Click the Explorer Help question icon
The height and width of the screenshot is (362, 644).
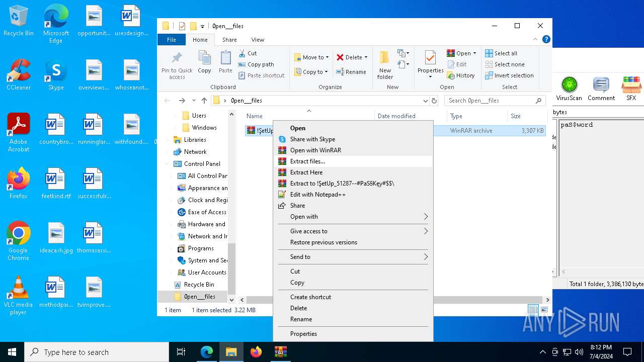tap(546, 39)
